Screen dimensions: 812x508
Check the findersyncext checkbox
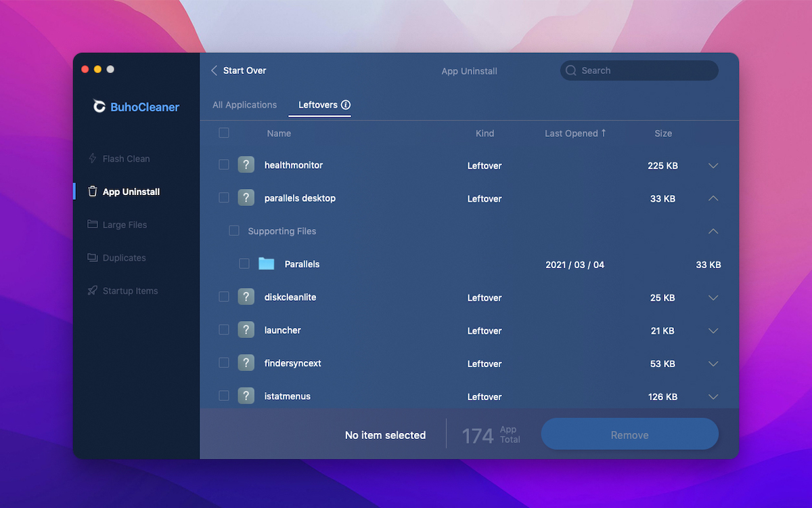(x=224, y=363)
